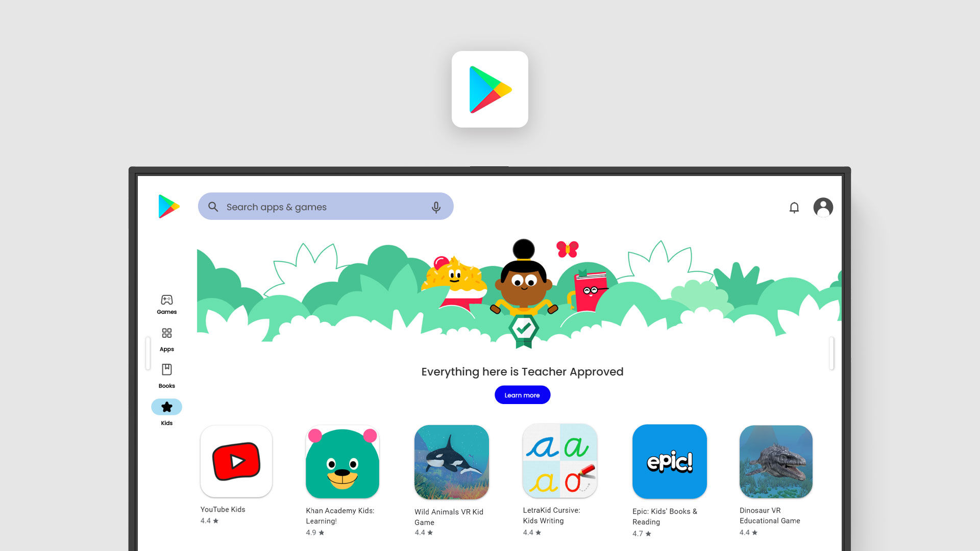Click the search apps & games field
Screen dimensions: 980x551
[326, 207]
